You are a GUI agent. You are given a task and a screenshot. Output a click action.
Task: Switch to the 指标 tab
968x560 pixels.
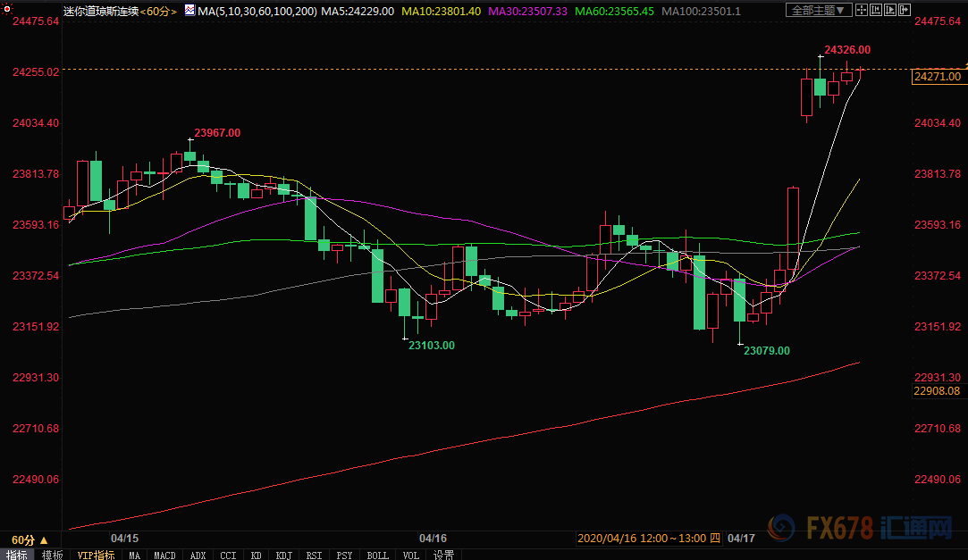click(x=17, y=555)
